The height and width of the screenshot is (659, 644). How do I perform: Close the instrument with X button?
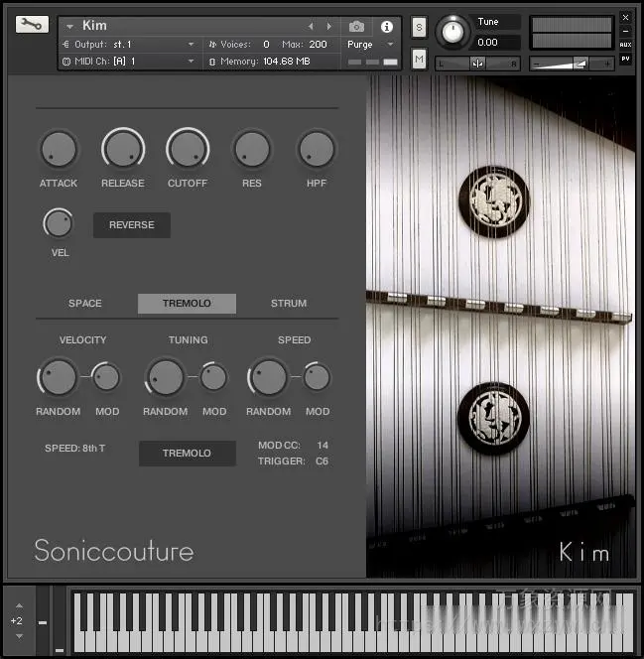point(625,17)
